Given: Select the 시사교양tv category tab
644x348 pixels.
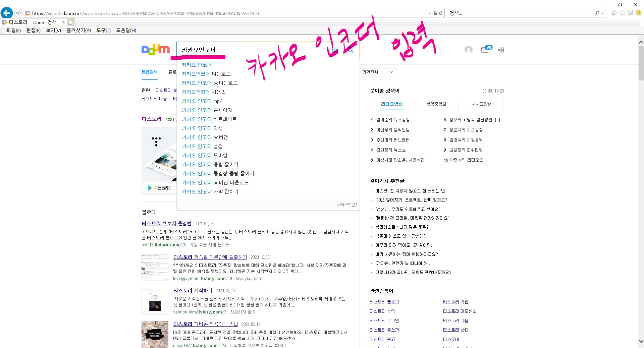Looking at the screenshot, I should click(481, 104).
